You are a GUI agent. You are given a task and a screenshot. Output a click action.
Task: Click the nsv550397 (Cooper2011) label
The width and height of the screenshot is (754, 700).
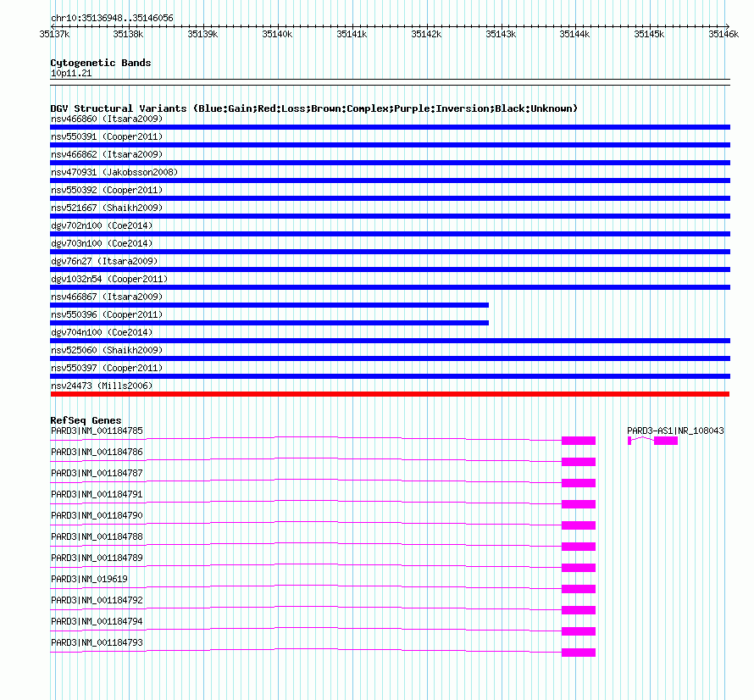tap(107, 368)
